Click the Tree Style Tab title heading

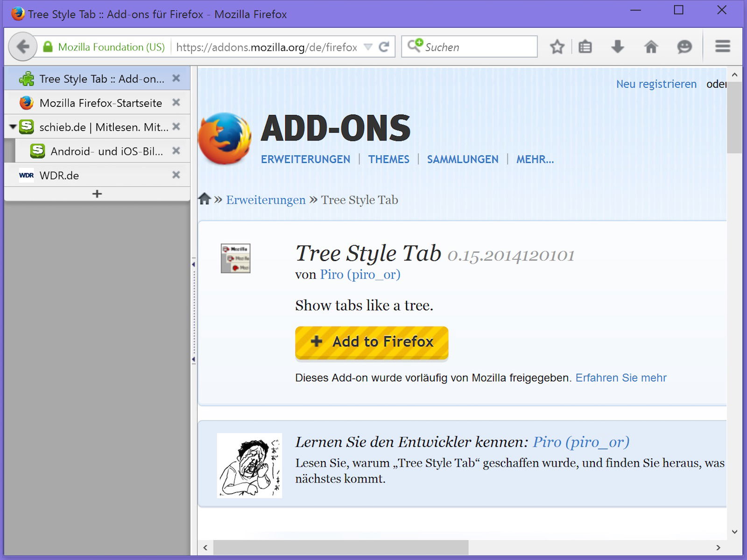pos(368,253)
